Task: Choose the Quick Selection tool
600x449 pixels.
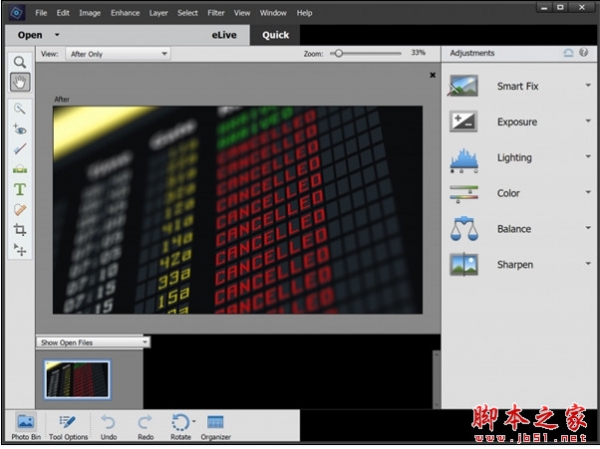Action: tap(20, 109)
